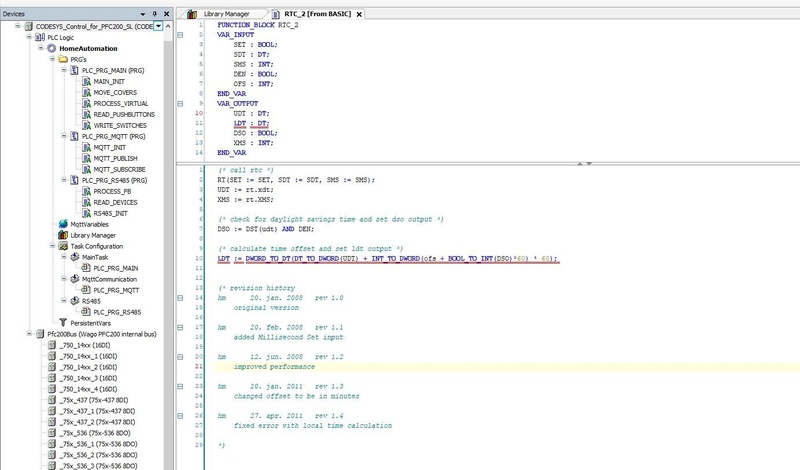The height and width of the screenshot is (470, 800).
Task: Collapse the Task Configuration node
Action: 52,245
